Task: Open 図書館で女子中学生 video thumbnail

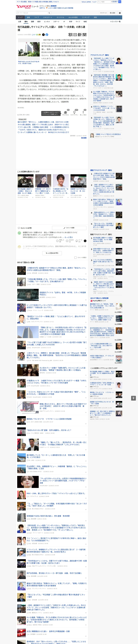Action: pos(78,181)
